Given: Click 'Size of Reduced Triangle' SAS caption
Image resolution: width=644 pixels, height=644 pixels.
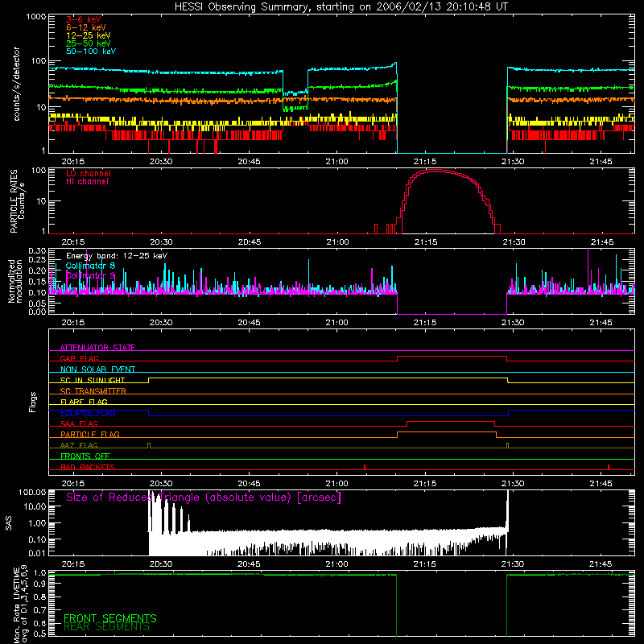Looking at the screenshot, I should click(204, 497).
